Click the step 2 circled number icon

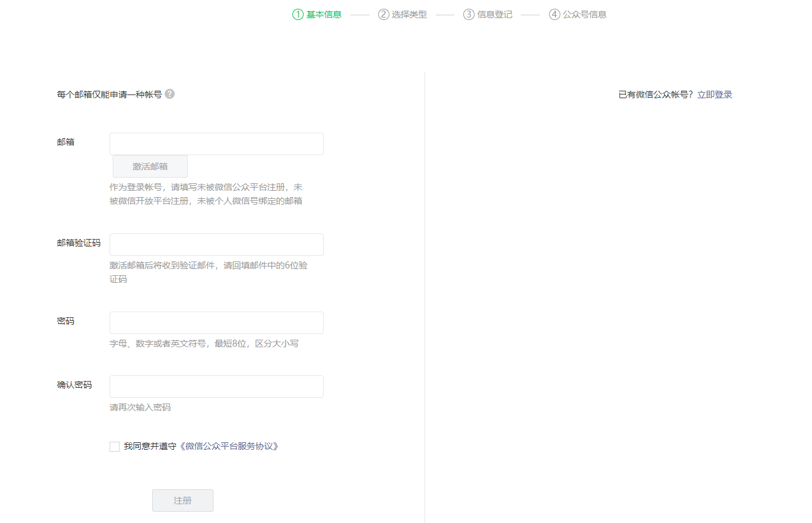tap(384, 14)
